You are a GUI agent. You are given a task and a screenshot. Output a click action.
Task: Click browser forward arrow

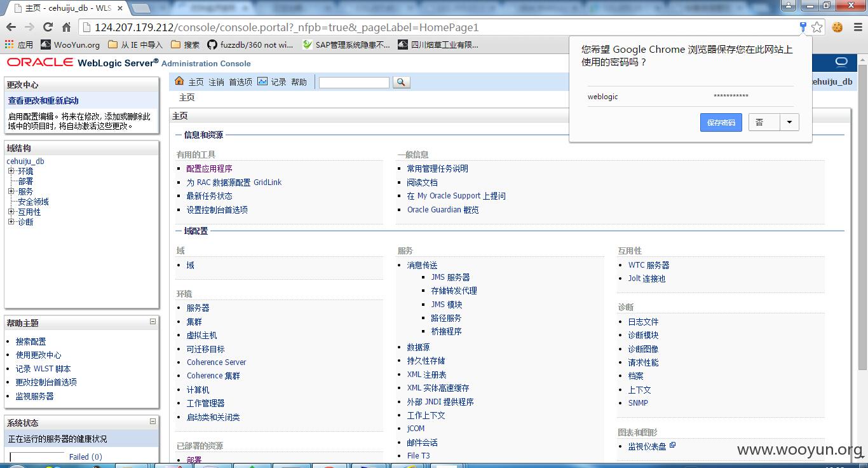29,27
